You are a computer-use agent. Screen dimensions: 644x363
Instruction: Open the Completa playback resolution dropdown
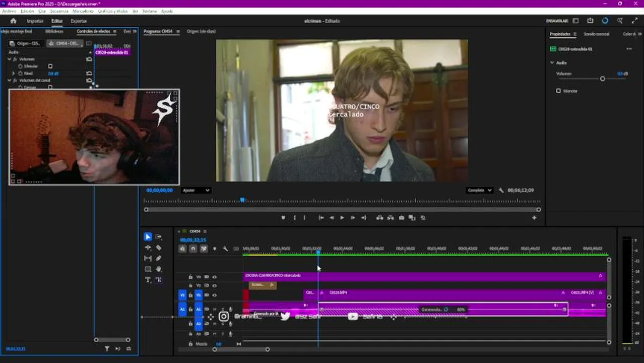[x=479, y=190]
